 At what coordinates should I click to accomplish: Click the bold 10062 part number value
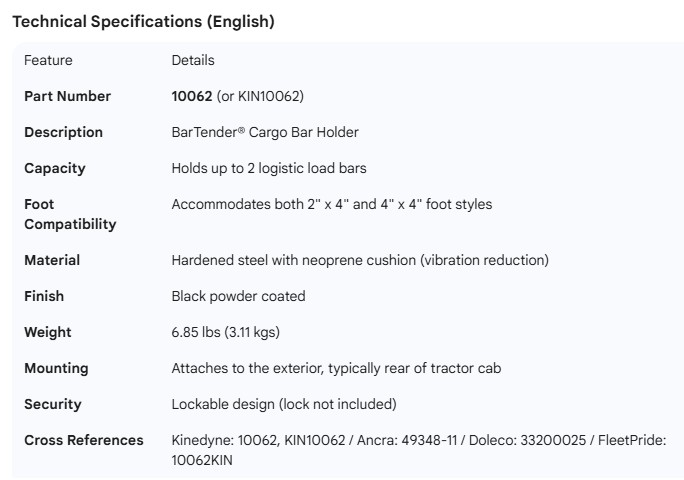(192, 96)
